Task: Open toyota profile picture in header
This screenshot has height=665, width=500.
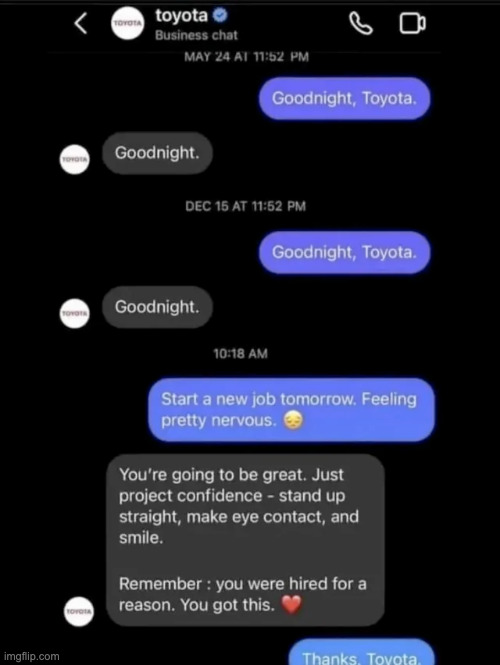Action: tap(128, 23)
